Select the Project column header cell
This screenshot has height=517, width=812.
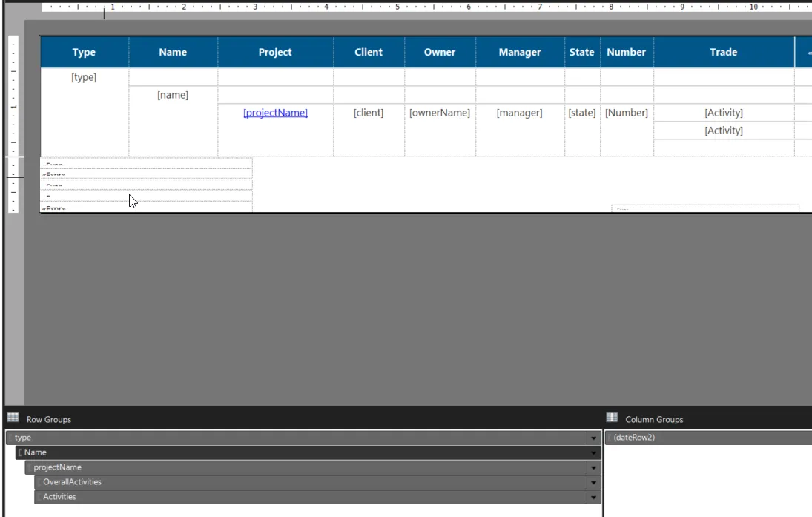click(x=276, y=52)
